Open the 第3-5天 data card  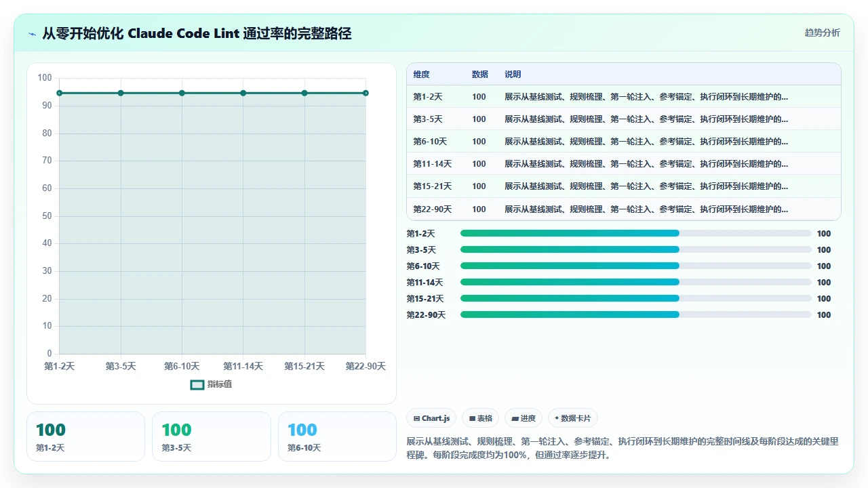[x=211, y=436]
